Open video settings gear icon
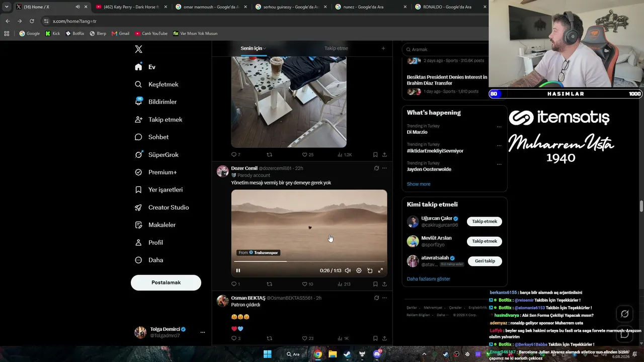The width and height of the screenshot is (644, 362). [x=359, y=270]
